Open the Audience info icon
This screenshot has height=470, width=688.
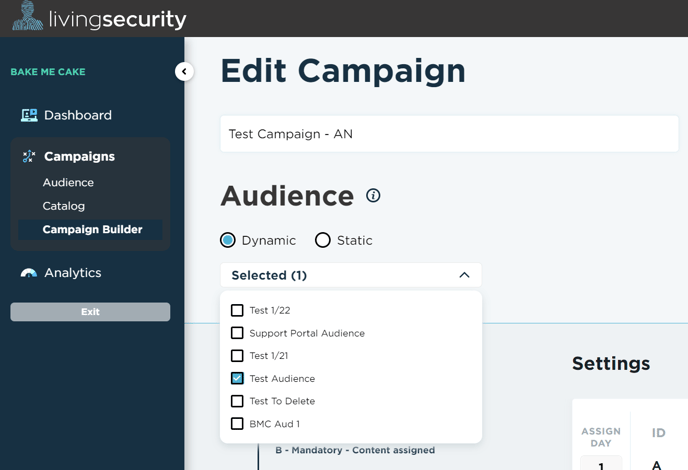tap(373, 195)
